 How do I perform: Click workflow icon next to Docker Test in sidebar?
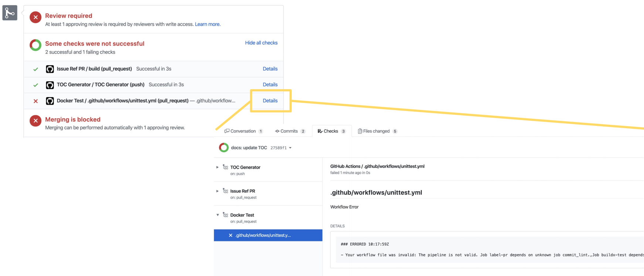pos(225,215)
